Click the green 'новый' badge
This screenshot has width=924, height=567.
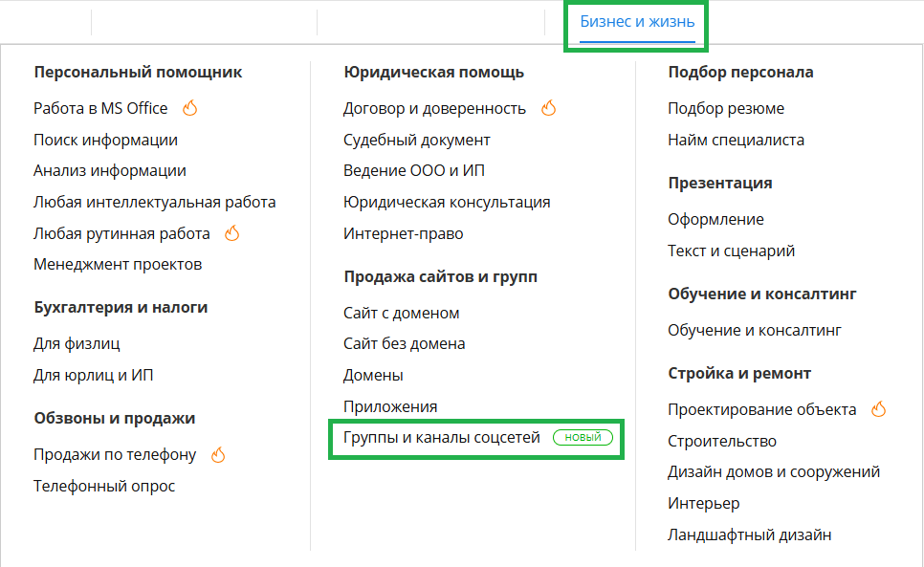(x=583, y=437)
